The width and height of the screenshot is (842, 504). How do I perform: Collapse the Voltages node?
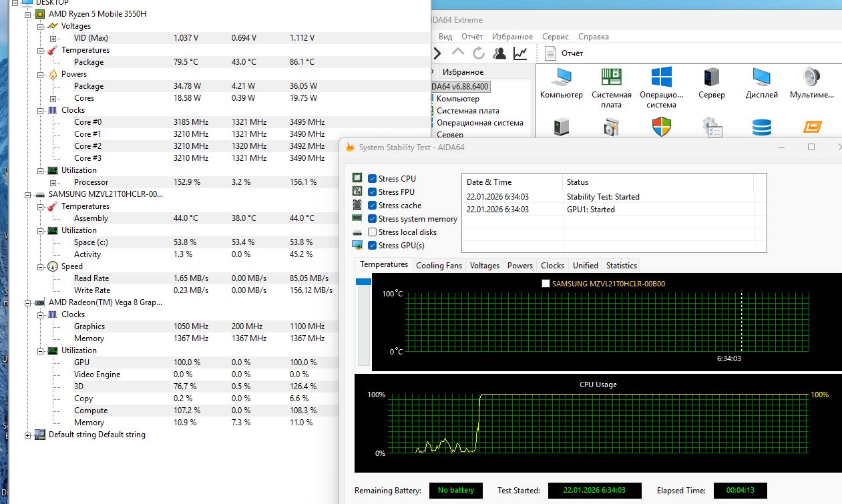tap(39, 26)
